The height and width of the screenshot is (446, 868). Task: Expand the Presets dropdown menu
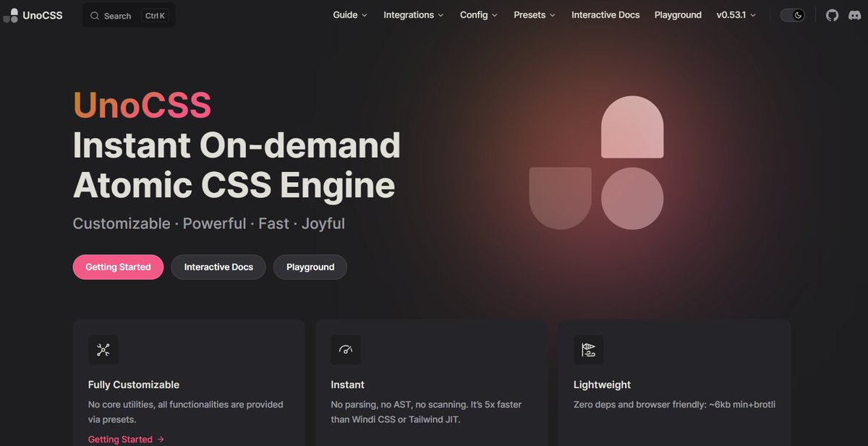pyautogui.click(x=535, y=15)
